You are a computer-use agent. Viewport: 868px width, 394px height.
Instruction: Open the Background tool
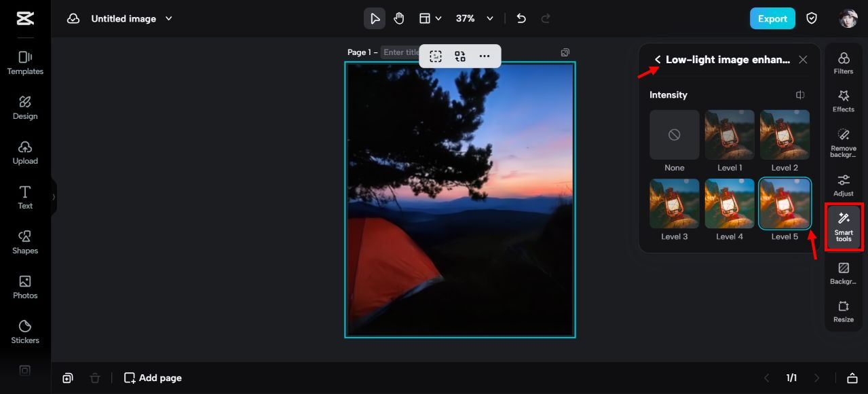pyautogui.click(x=844, y=274)
